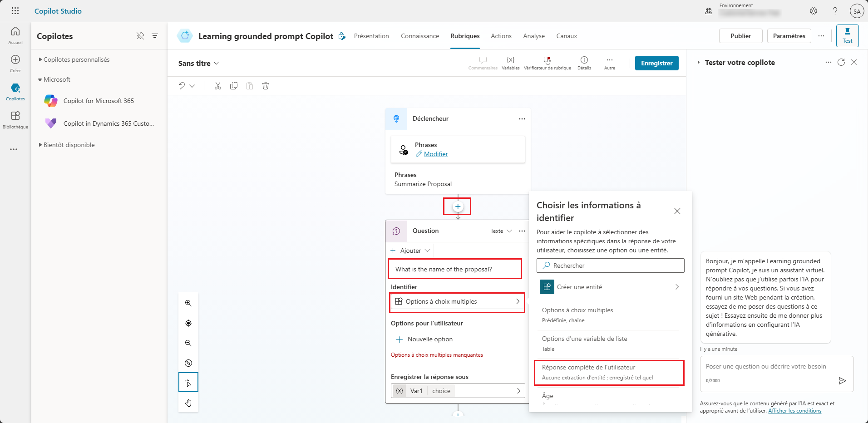
Task: Switch to Présentation tab
Action: pyautogui.click(x=371, y=36)
